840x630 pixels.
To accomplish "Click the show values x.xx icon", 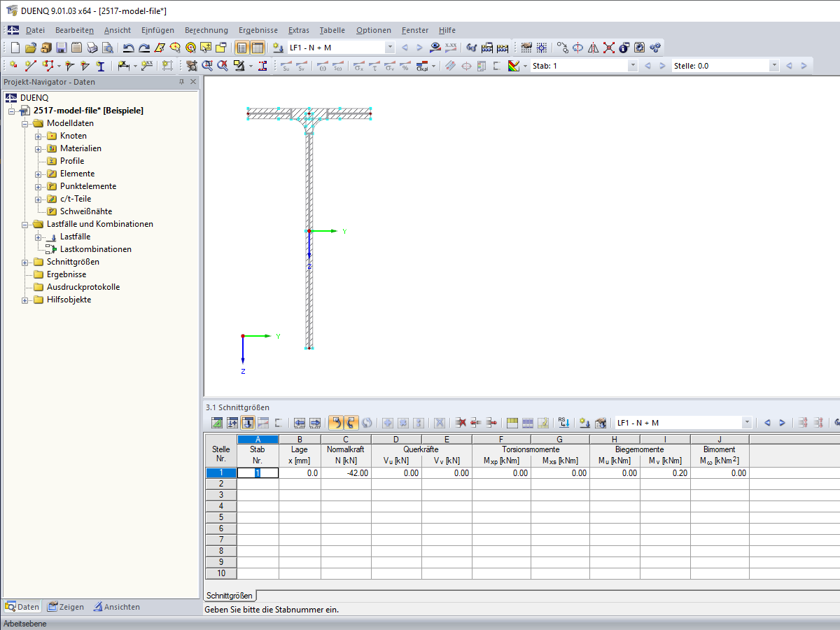I will (x=451, y=48).
